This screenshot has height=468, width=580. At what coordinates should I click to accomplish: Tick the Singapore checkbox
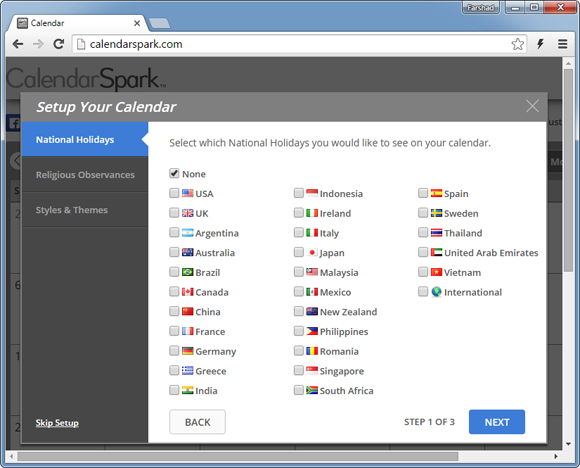tap(299, 370)
